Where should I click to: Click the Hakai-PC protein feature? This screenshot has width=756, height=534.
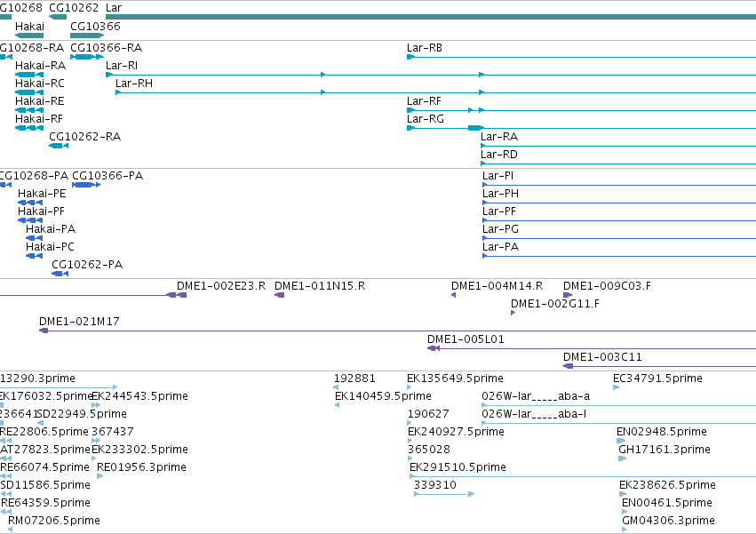coord(50,248)
